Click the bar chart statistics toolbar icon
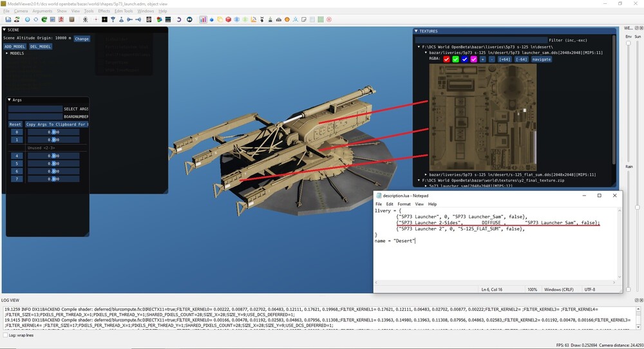644x349 pixels. point(203,19)
